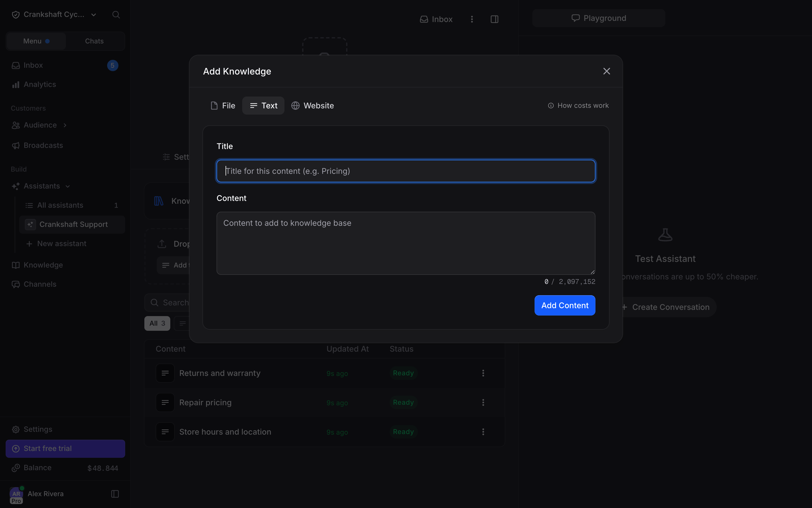
Task: Open Broadcasts page
Action: click(x=65, y=145)
